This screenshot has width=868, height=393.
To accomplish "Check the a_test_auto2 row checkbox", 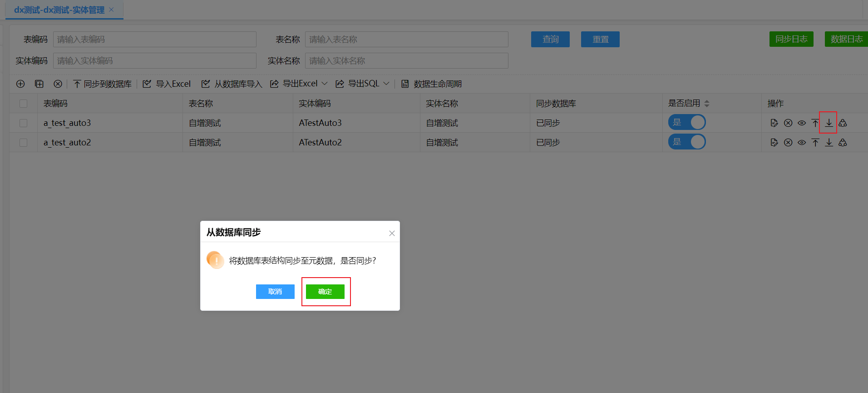I will click(x=24, y=143).
